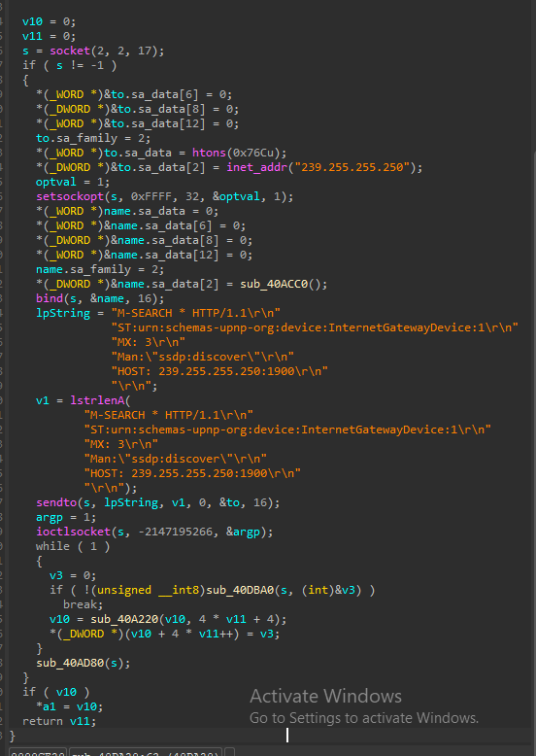Select the 0x76Cu port constant
This screenshot has height=756, width=536.
click(253, 153)
